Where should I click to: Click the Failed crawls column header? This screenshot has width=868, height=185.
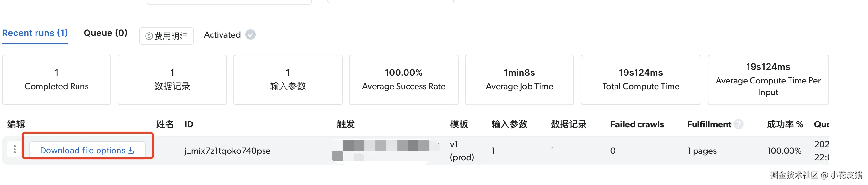636,124
